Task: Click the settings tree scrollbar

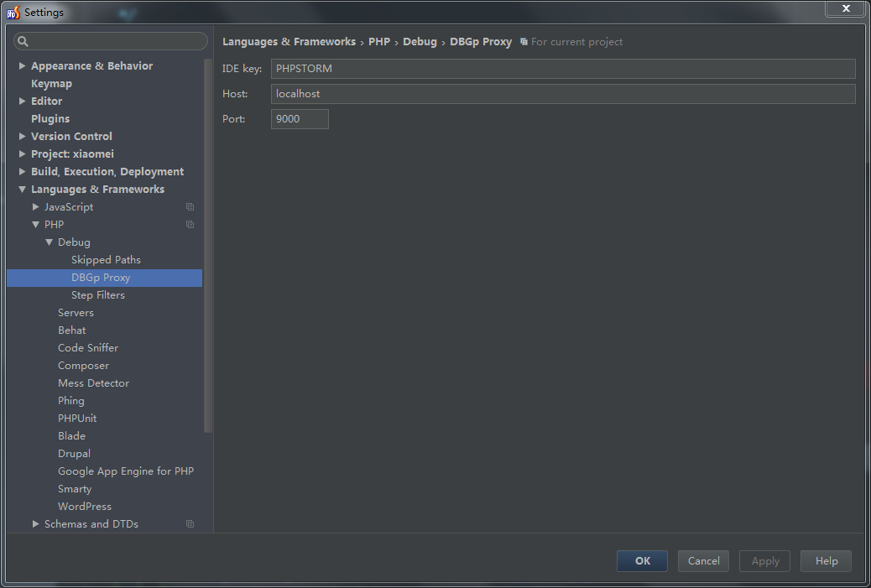Action: click(208, 246)
